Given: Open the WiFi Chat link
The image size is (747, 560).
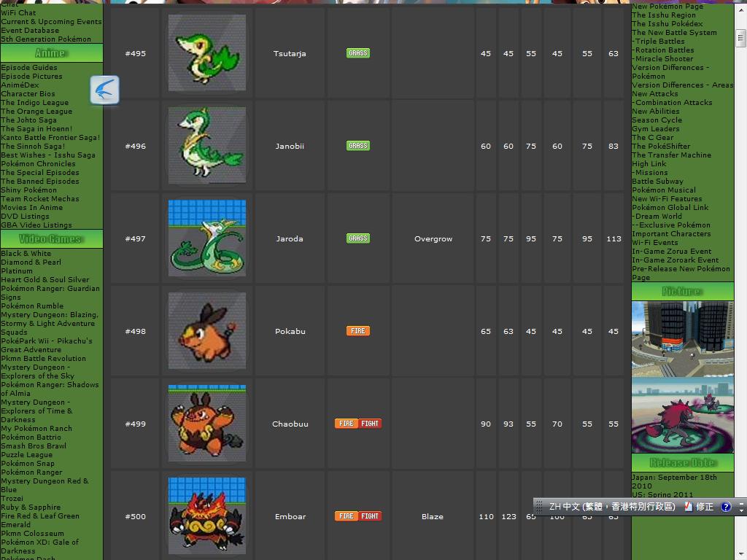Looking at the screenshot, I should [18, 13].
